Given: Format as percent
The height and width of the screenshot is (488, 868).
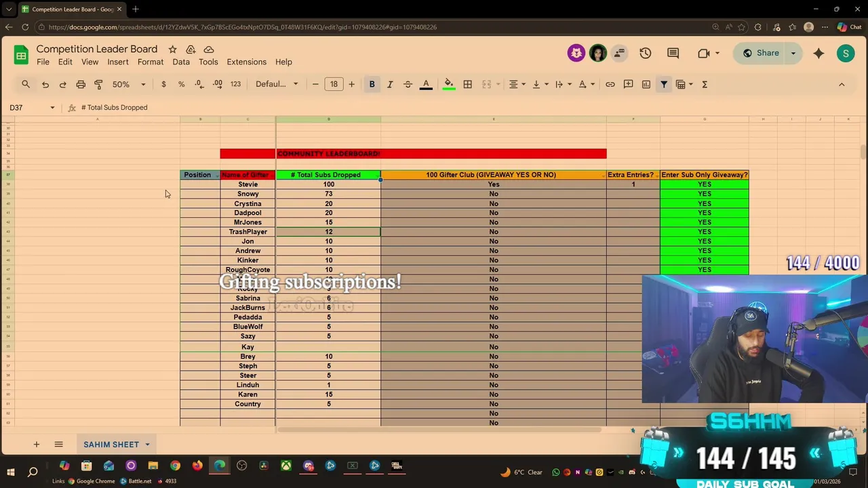Looking at the screenshot, I should [181, 84].
